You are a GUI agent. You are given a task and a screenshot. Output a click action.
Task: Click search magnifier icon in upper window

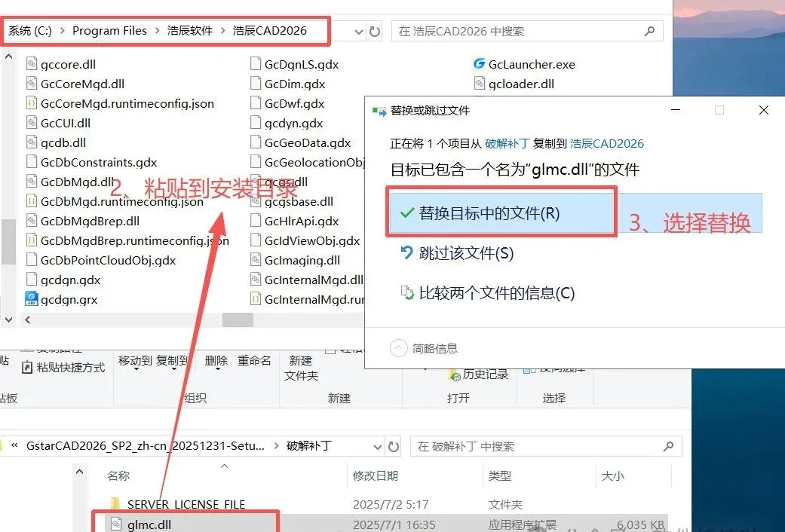point(649,32)
